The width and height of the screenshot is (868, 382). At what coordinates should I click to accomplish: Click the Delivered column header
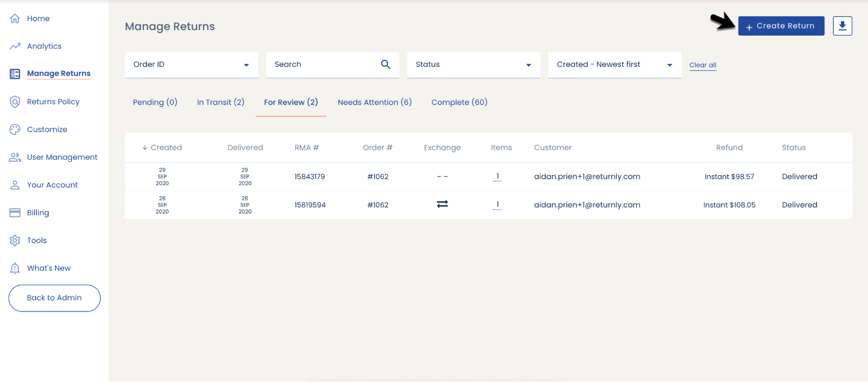coord(245,148)
